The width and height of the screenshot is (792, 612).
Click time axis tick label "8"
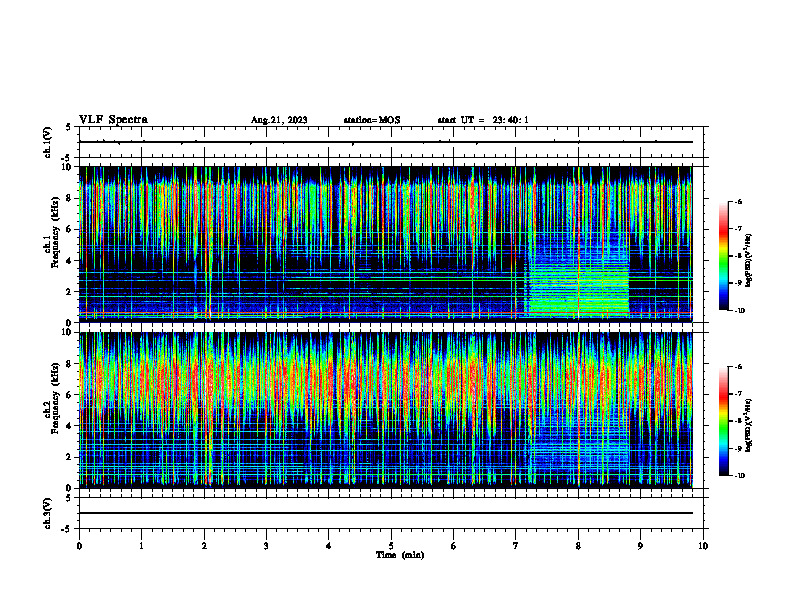[x=578, y=546]
